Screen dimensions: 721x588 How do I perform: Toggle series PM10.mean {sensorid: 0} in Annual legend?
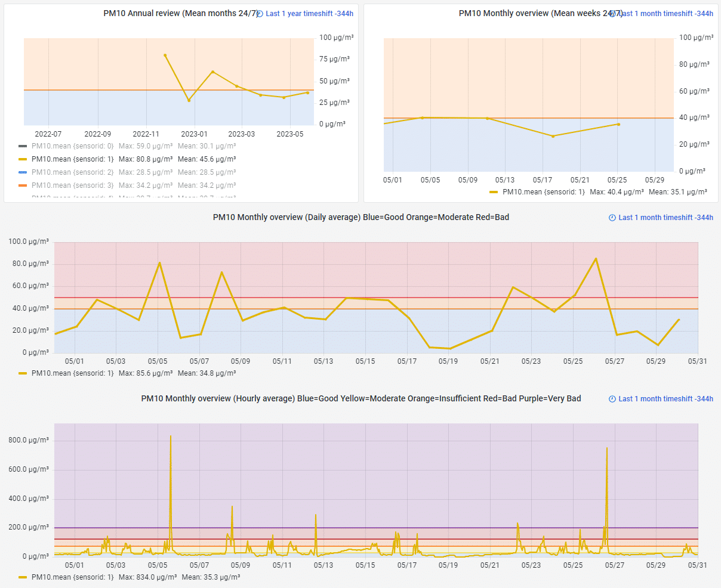coord(72,146)
